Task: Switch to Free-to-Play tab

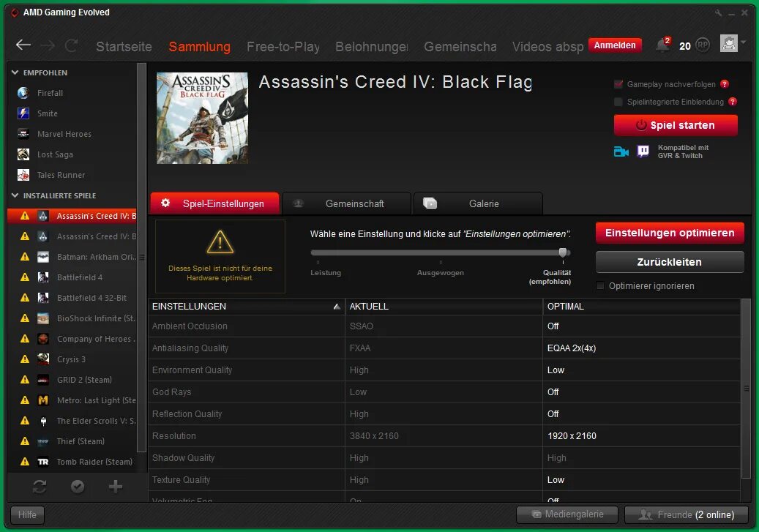Action: pos(283,47)
